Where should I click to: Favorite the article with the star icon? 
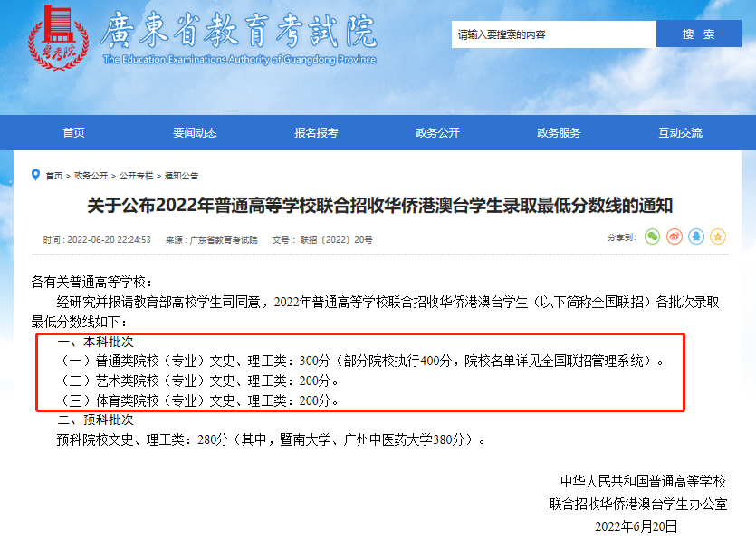[x=719, y=238]
